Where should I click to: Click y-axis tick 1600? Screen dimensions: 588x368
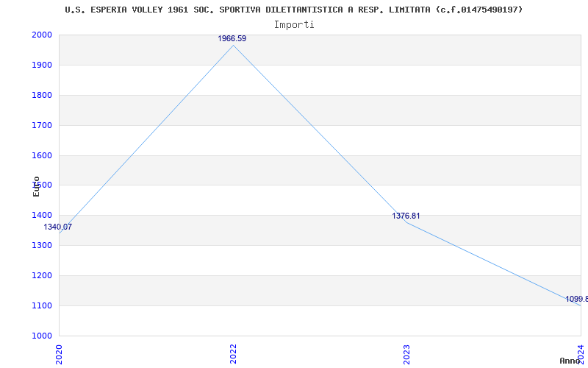tap(42, 155)
